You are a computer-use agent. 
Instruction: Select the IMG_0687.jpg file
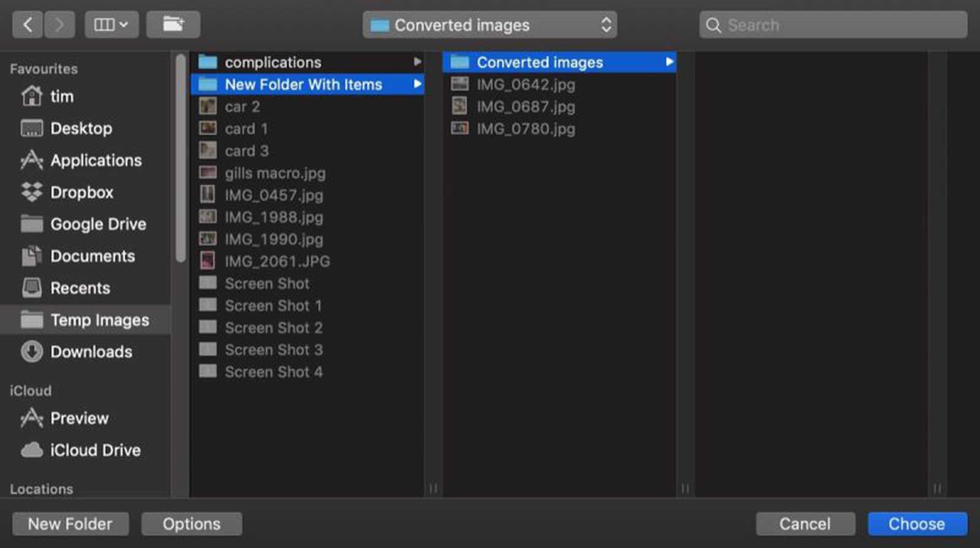pyautogui.click(x=526, y=106)
